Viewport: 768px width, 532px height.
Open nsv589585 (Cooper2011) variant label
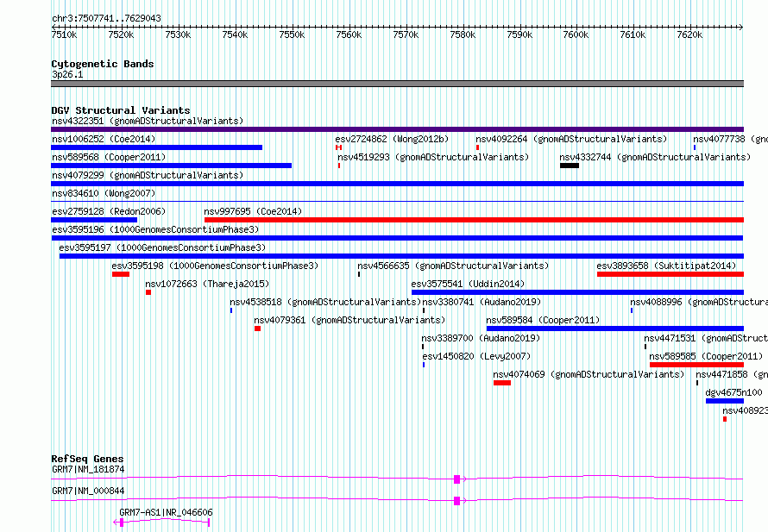click(x=706, y=356)
